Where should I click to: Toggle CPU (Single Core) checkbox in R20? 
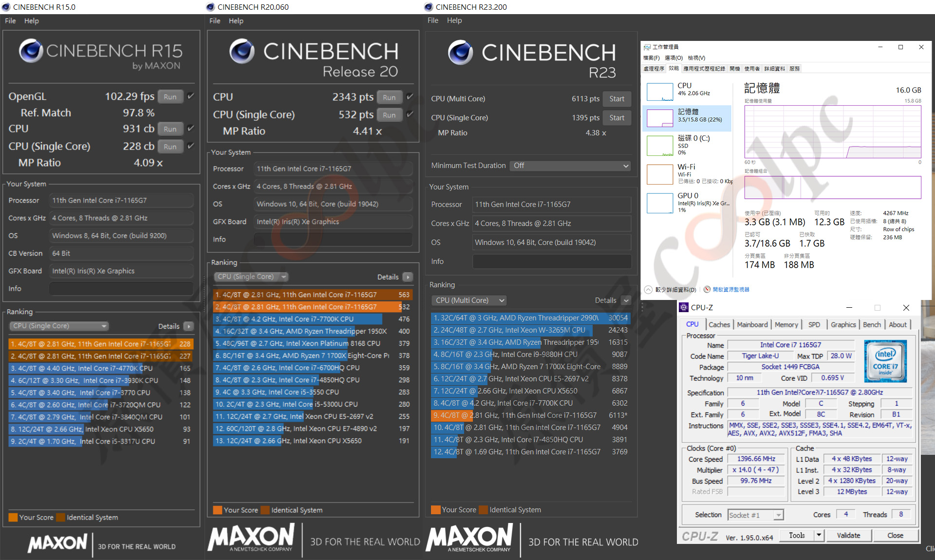click(410, 114)
